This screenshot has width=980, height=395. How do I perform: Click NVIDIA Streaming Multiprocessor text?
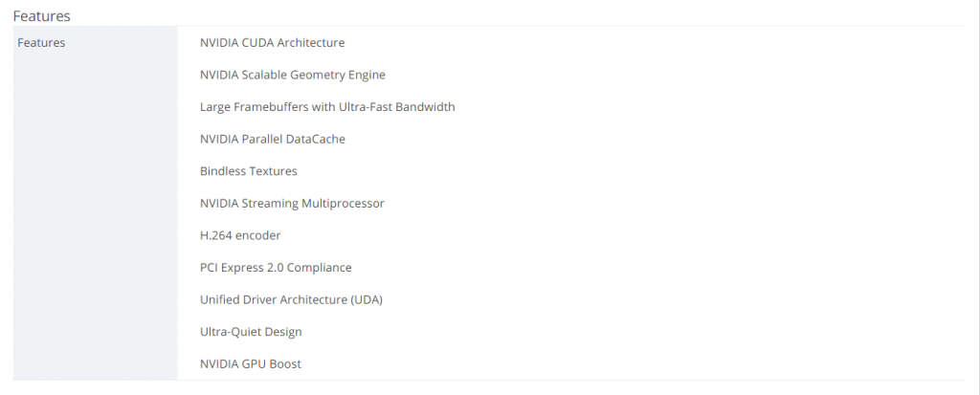(x=292, y=204)
